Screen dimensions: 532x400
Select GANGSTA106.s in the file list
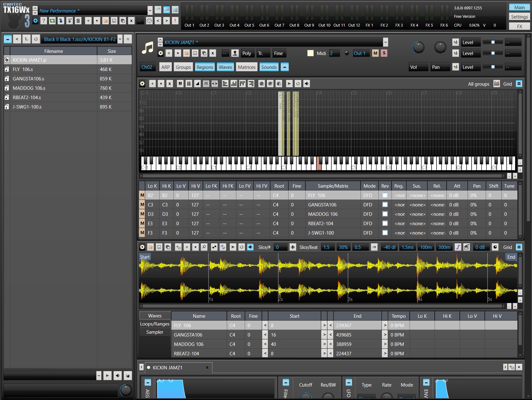[68, 78]
